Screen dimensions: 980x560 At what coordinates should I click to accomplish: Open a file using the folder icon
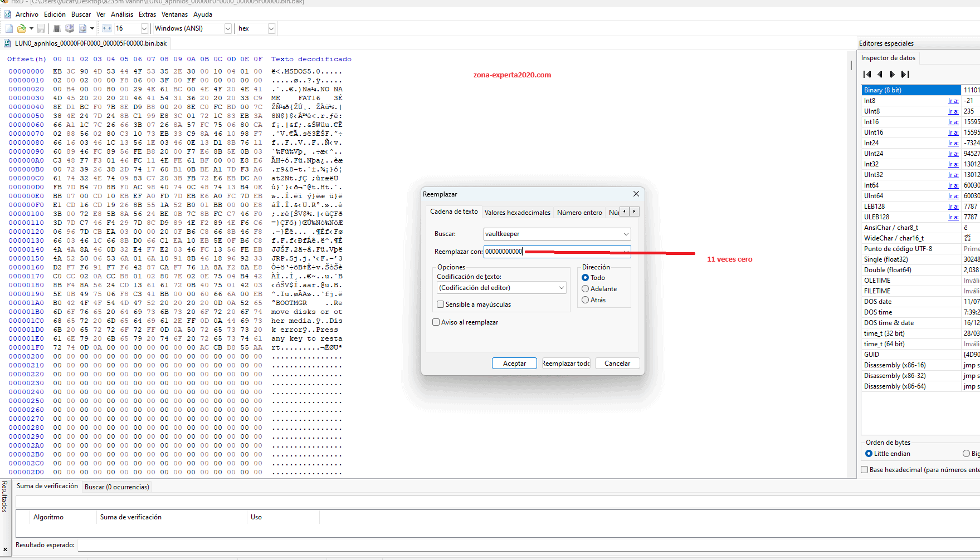pos(21,28)
